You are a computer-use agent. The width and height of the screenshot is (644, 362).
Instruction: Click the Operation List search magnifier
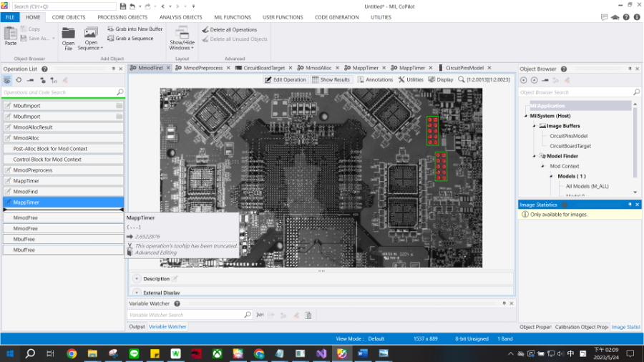click(120, 92)
